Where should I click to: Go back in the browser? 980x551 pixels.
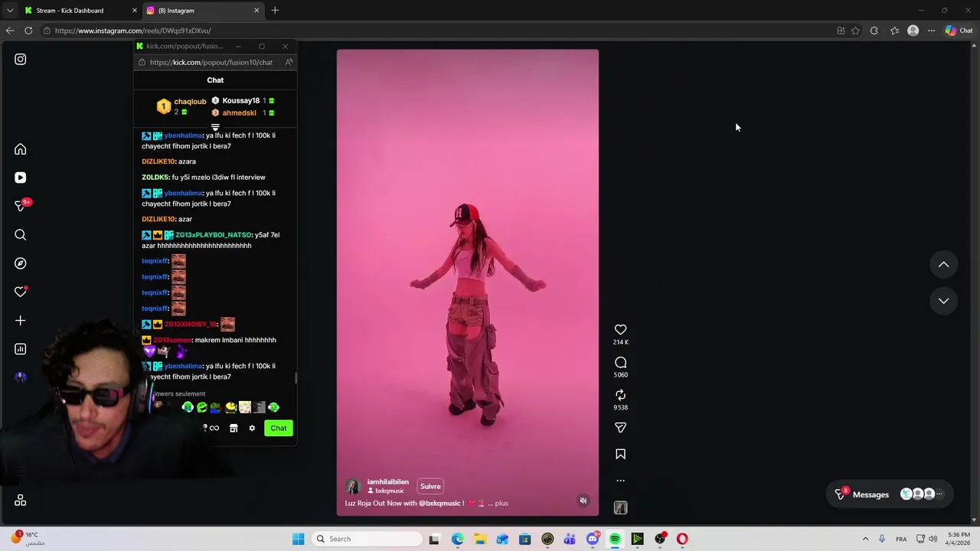pos(9,31)
